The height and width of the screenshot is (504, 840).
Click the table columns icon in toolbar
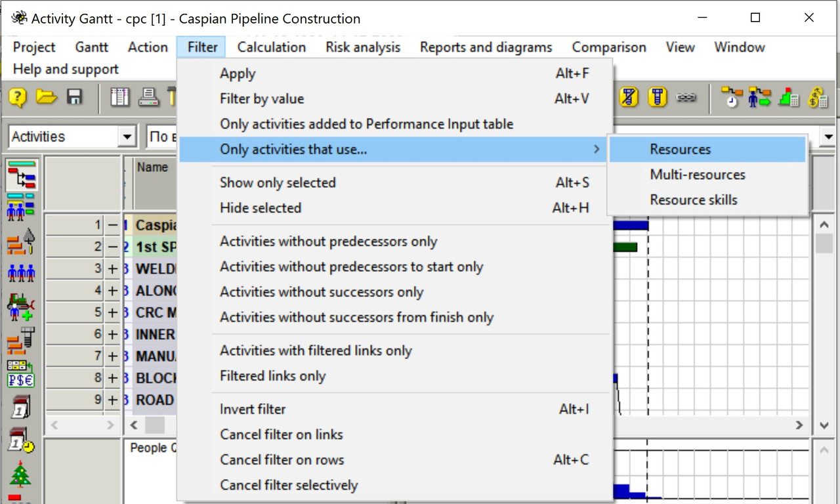coord(120,98)
